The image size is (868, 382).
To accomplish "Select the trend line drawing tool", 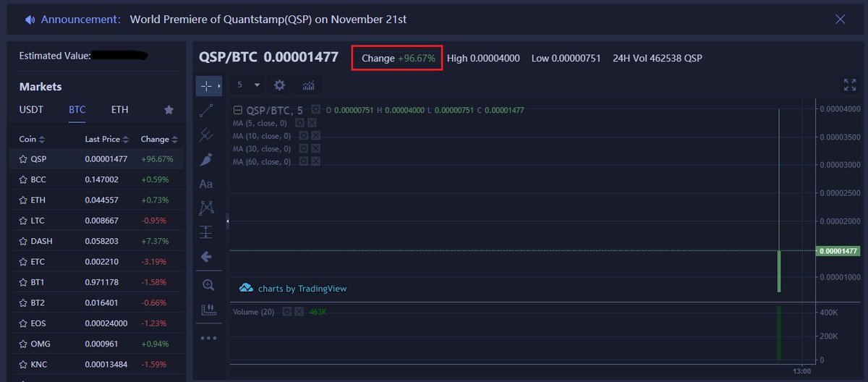I will click(206, 110).
